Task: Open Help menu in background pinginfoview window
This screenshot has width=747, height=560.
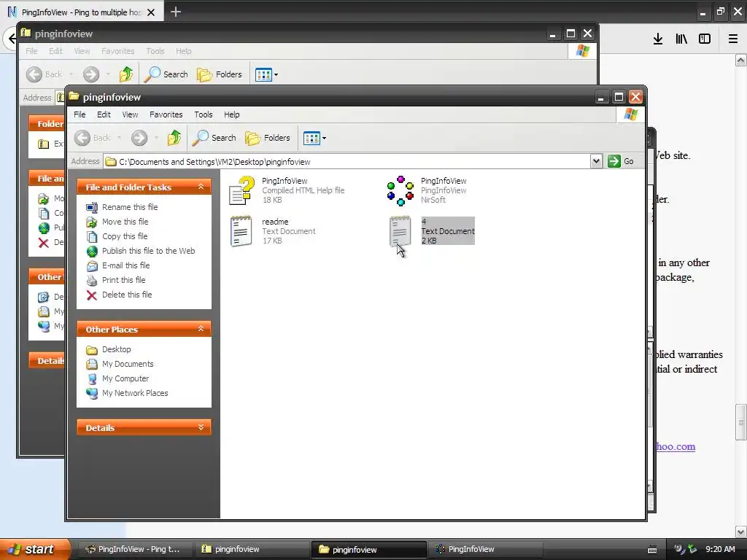Action: 183,51
